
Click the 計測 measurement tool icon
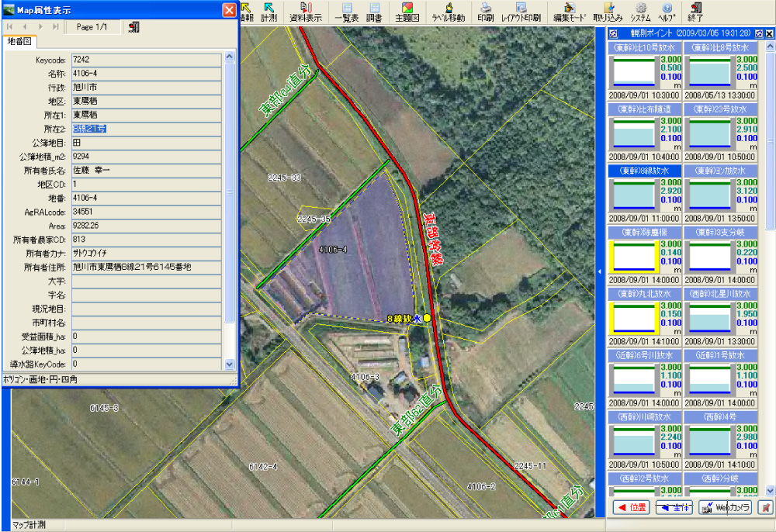coord(268,12)
